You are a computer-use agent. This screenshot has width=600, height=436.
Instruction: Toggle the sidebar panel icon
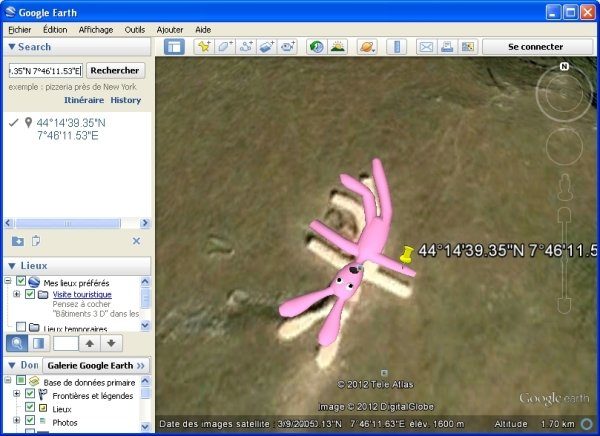click(174, 47)
